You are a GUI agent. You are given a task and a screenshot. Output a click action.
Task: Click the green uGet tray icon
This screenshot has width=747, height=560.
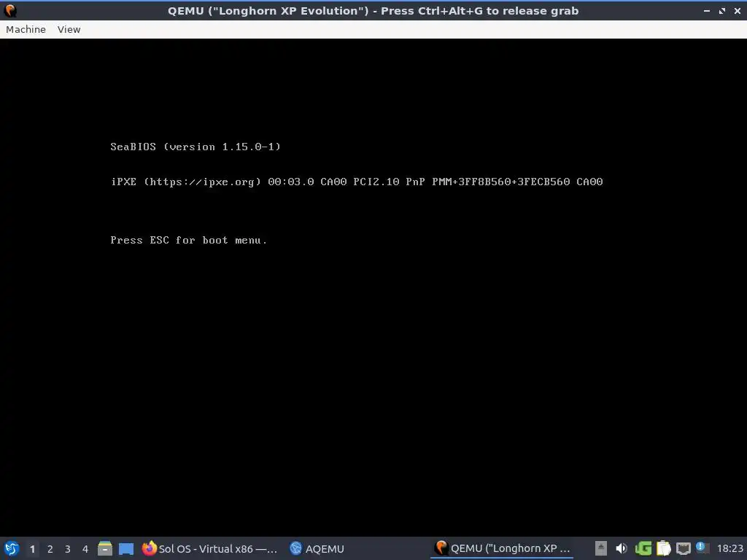tap(643, 548)
